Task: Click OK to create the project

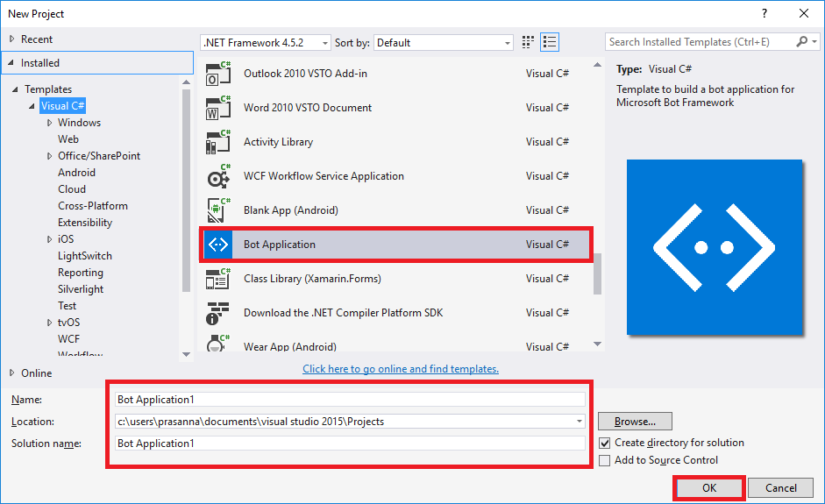Action: click(708, 488)
